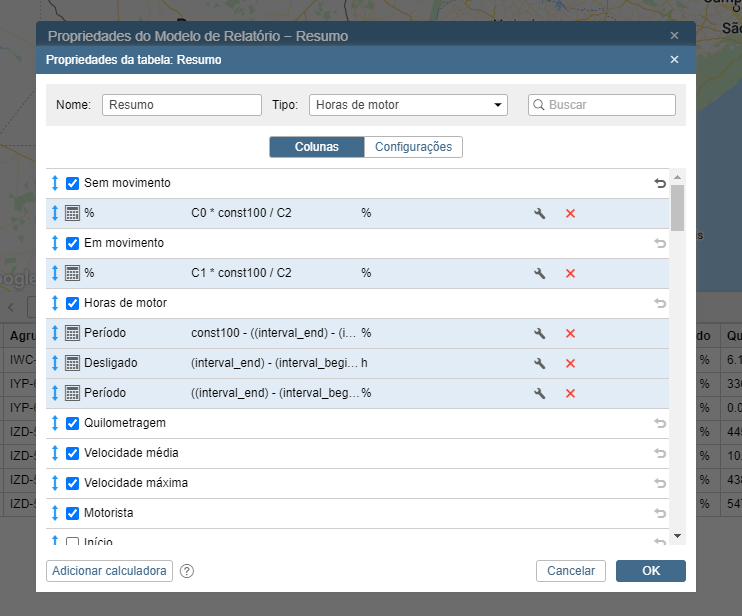Toggle the Motorista checkbox

[x=72, y=513]
